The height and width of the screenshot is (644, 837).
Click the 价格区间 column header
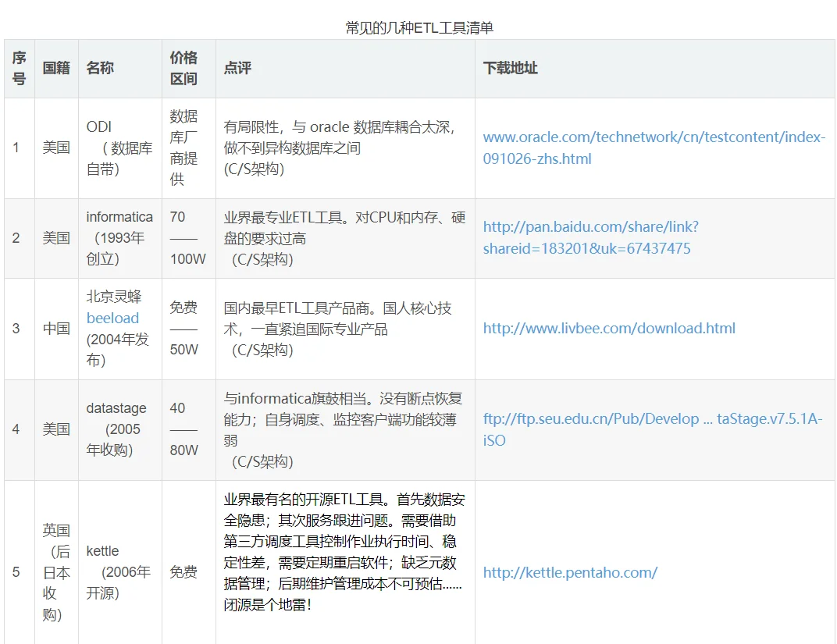point(189,68)
